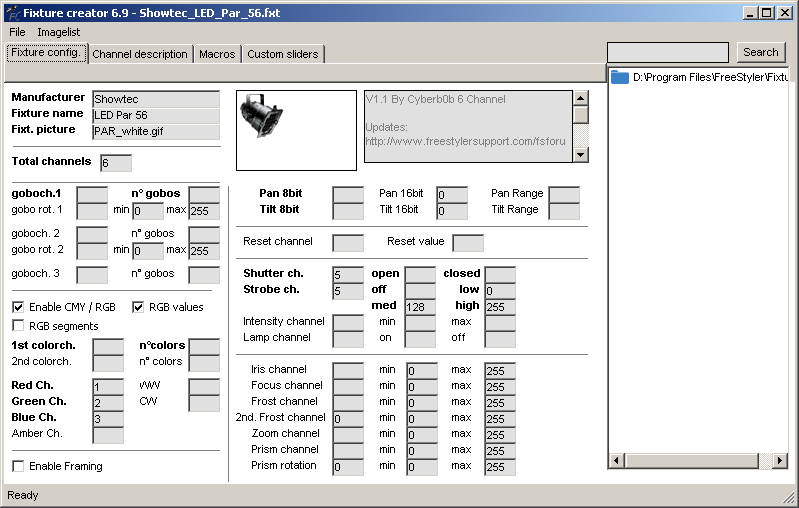Switch to the Fixture config. tab
This screenshot has width=799, height=508.
(x=46, y=52)
